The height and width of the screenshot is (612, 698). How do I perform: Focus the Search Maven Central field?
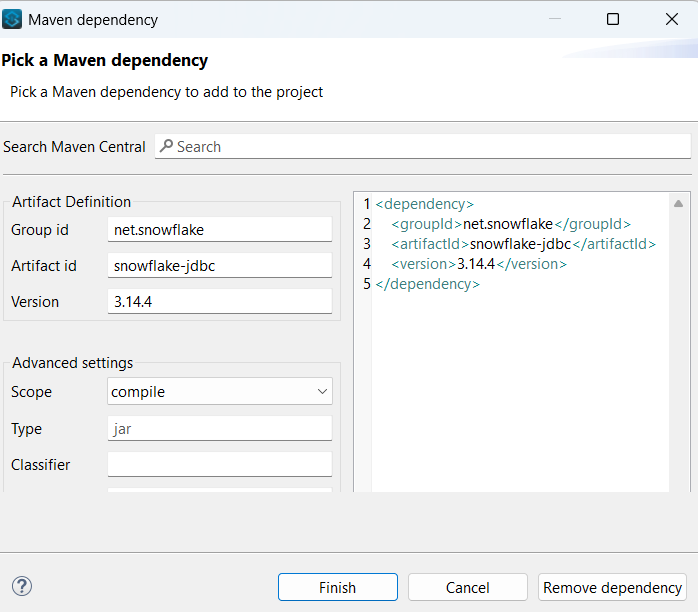coord(430,146)
